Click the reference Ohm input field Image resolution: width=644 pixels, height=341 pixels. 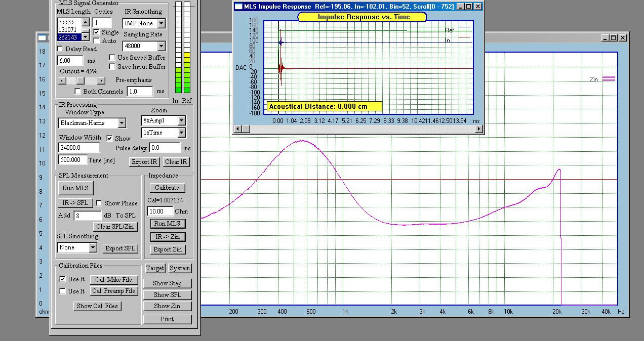(160, 211)
